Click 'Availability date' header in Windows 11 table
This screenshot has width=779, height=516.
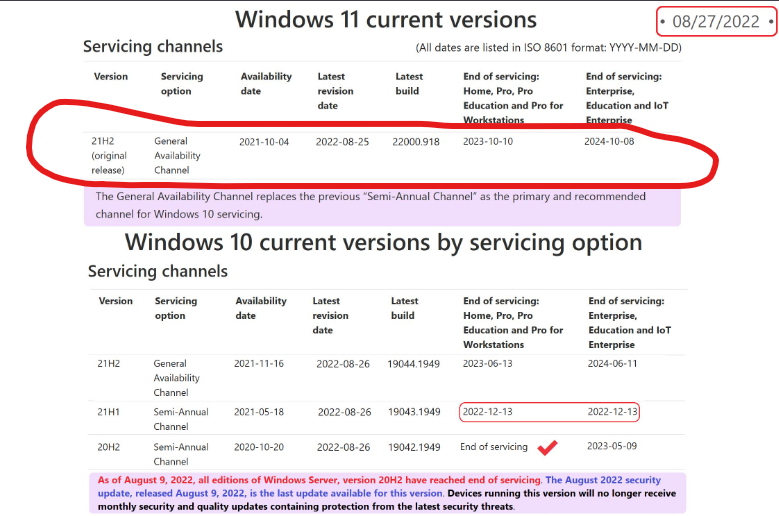point(266,83)
